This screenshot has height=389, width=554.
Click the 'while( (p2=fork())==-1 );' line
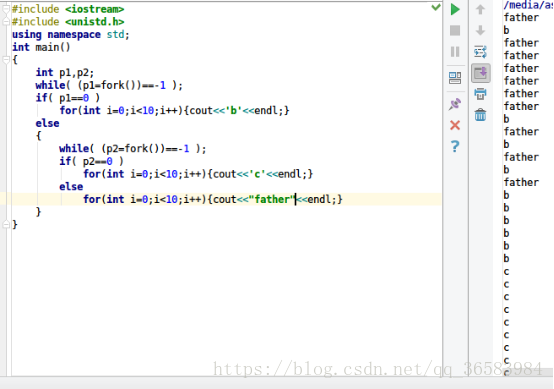click(132, 148)
